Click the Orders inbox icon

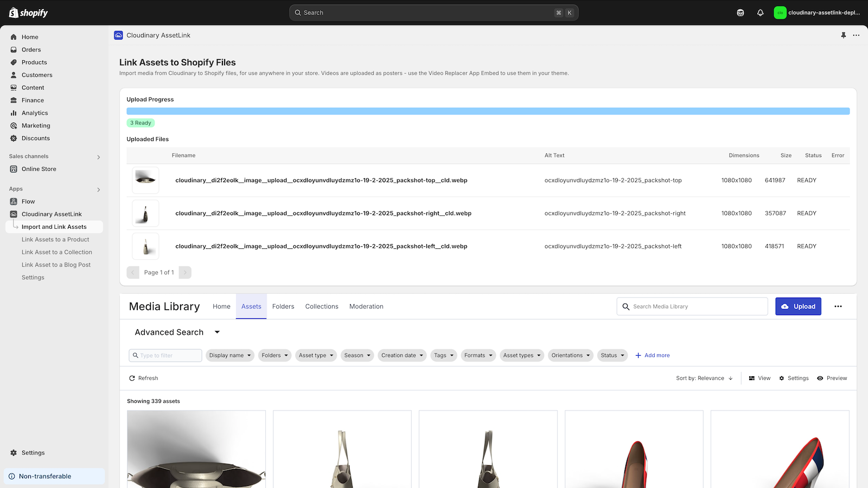(14, 49)
